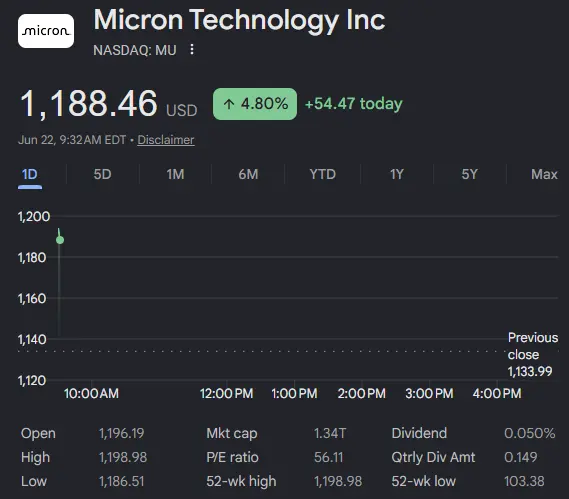Show the Max chart range
The image size is (569, 499).
click(544, 174)
